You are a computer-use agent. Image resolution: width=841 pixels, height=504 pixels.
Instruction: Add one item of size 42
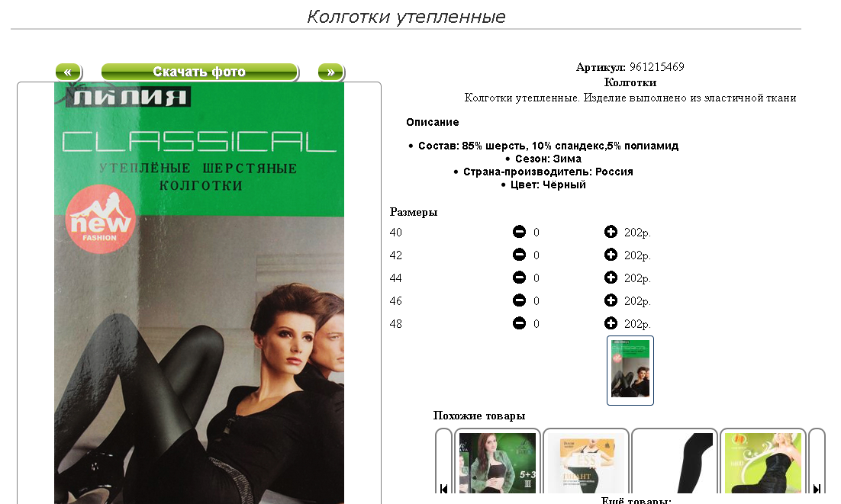click(x=611, y=255)
